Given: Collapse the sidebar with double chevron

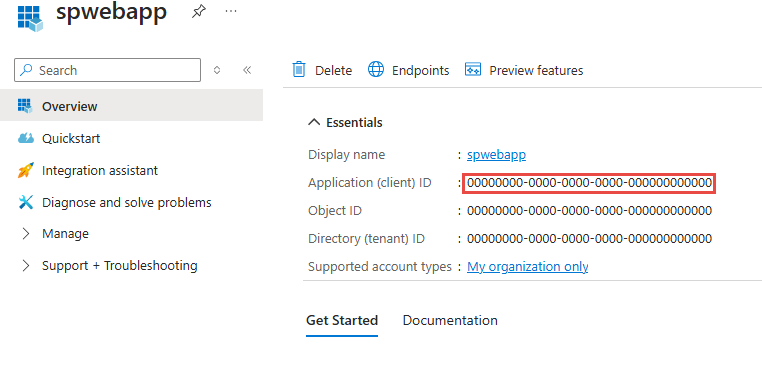Looking at the screenshot, I should pyautogui.click(x=247, y=70).
